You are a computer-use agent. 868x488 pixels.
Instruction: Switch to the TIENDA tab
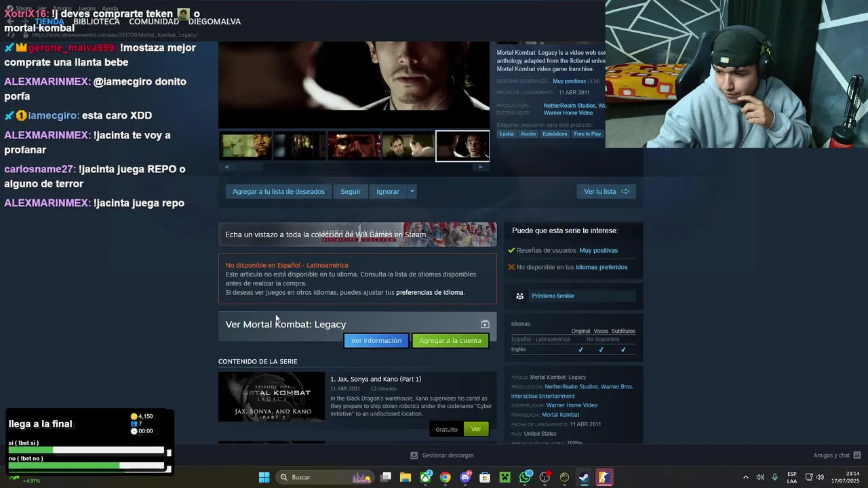tap(50, 22)
